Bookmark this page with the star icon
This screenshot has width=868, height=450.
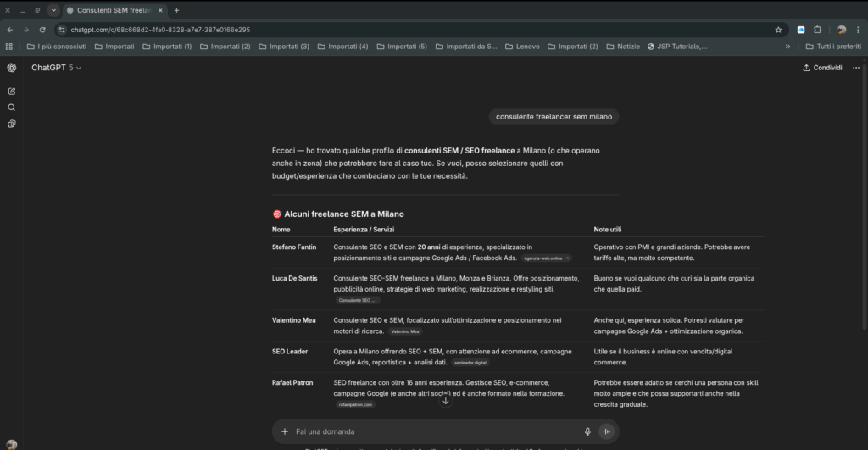778,29
